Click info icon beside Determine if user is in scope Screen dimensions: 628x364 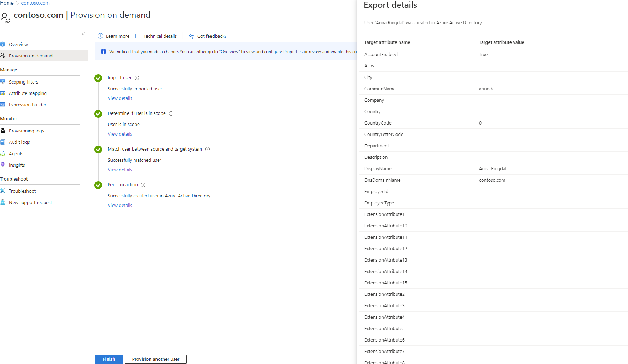coord(171,113)
